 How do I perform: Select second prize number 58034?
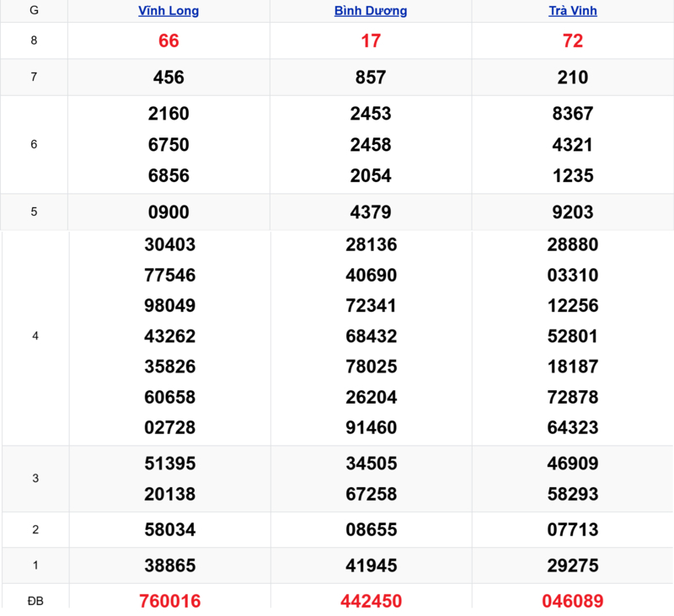click(169, 530)
